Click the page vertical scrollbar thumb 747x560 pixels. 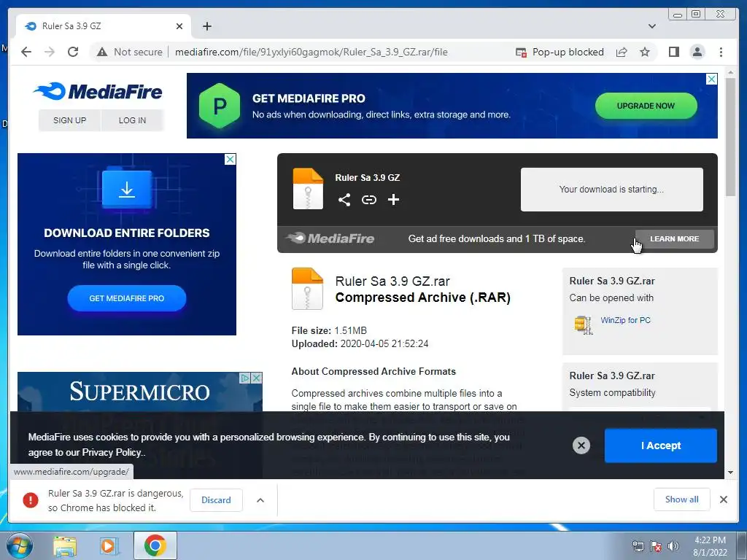[x=730, y=136]
